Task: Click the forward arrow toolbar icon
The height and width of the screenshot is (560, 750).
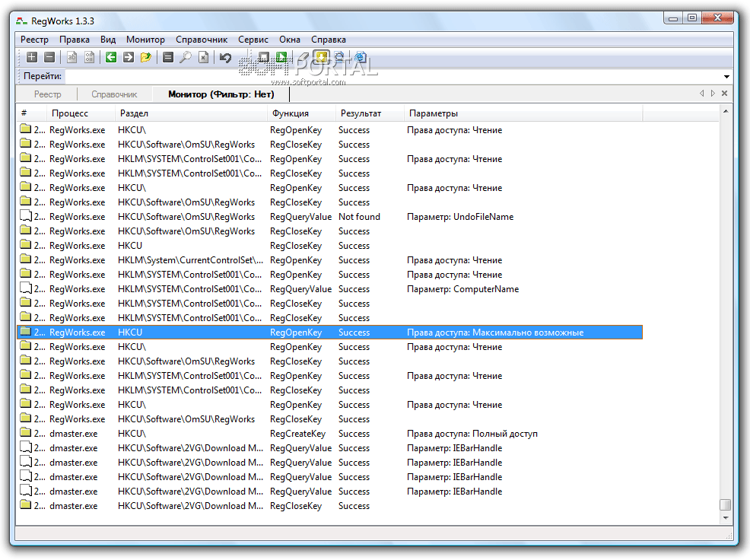Action: [129, 57]
